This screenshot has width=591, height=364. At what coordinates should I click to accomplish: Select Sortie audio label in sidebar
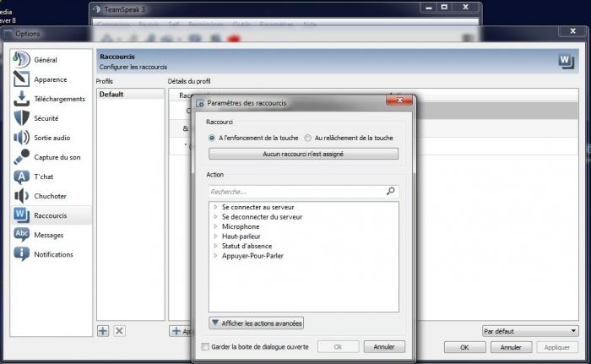point(52,138)
